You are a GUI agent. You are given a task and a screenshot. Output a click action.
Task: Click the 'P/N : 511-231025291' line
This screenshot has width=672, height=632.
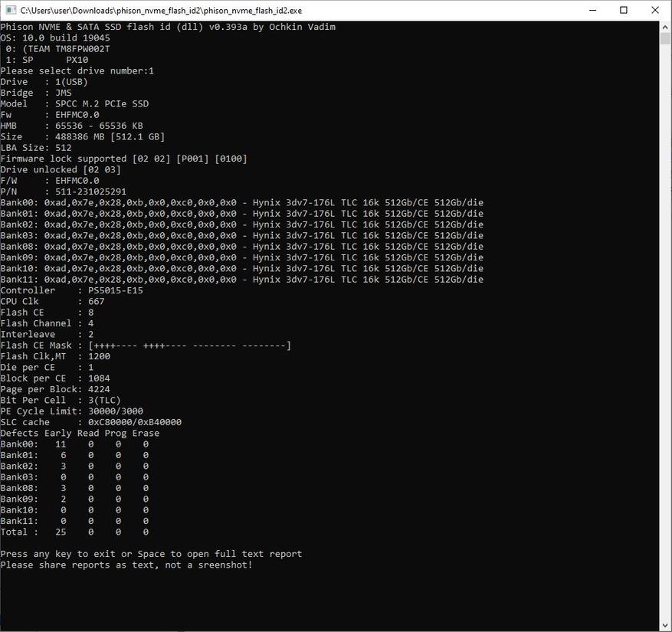coord(64,192)
